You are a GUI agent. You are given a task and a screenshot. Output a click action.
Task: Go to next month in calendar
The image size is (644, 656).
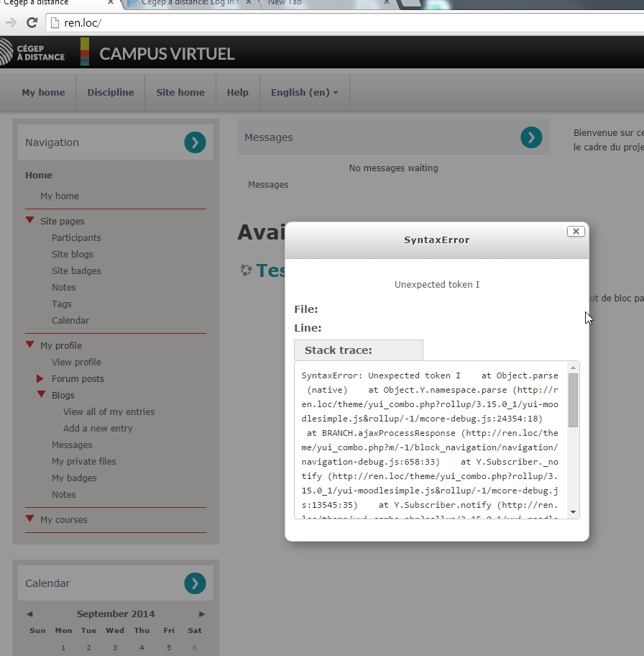click(x=202, y=614)
